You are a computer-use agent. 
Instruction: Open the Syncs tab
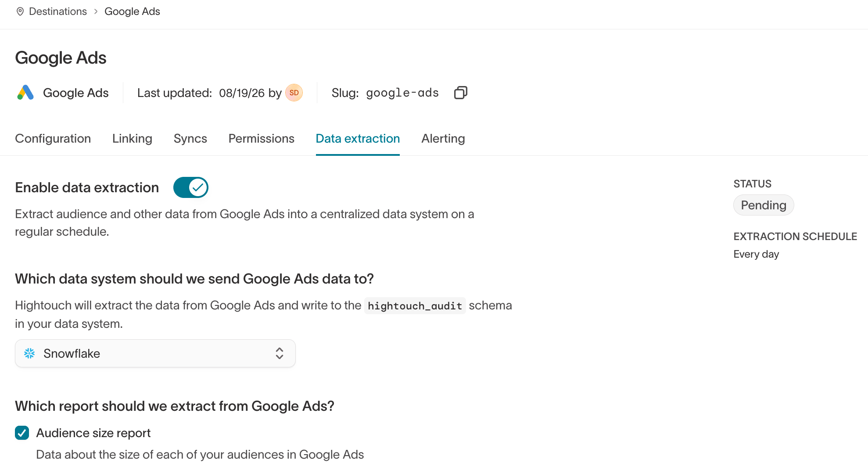coord(190,139)
